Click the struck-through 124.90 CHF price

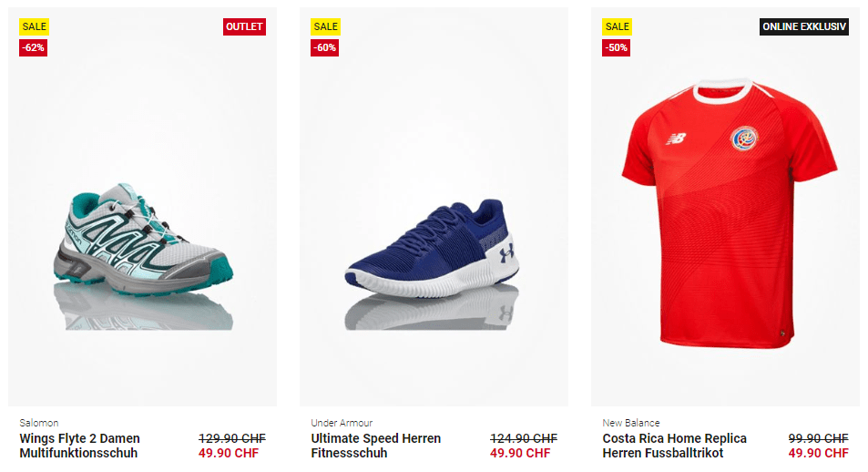[524, 438]
